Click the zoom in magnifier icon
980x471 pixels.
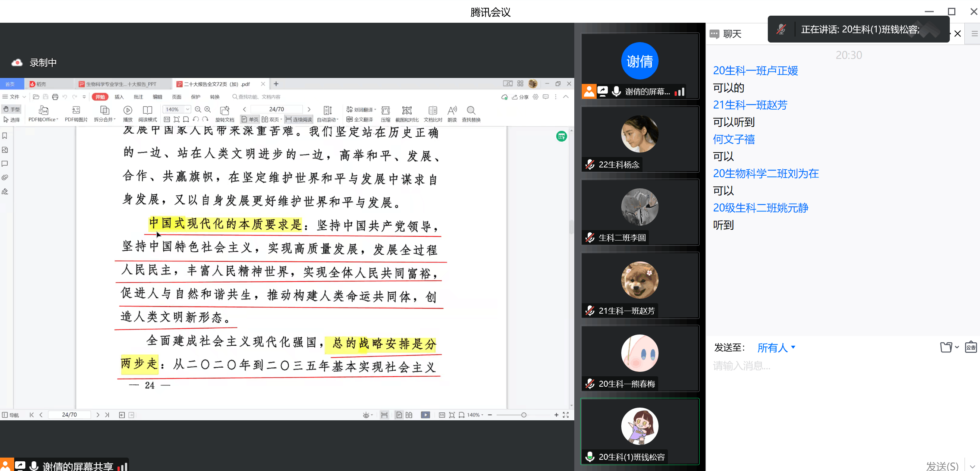point(208,110)
